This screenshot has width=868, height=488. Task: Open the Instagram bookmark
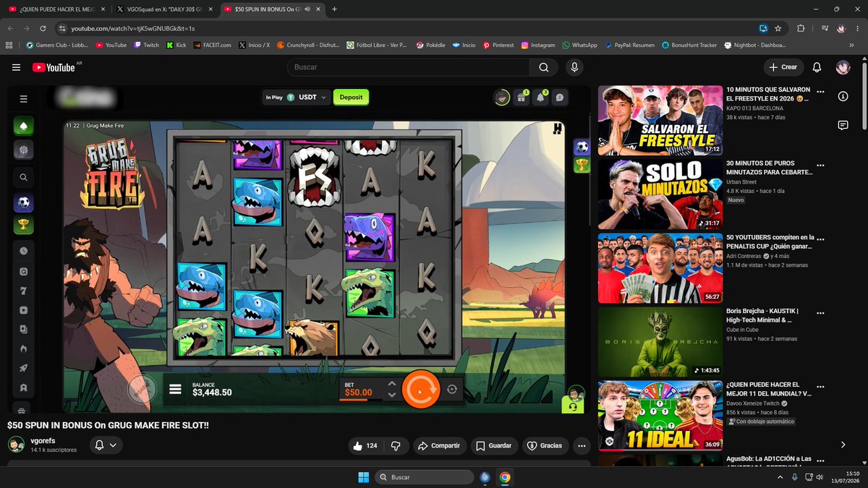click(x=538, y=45)
